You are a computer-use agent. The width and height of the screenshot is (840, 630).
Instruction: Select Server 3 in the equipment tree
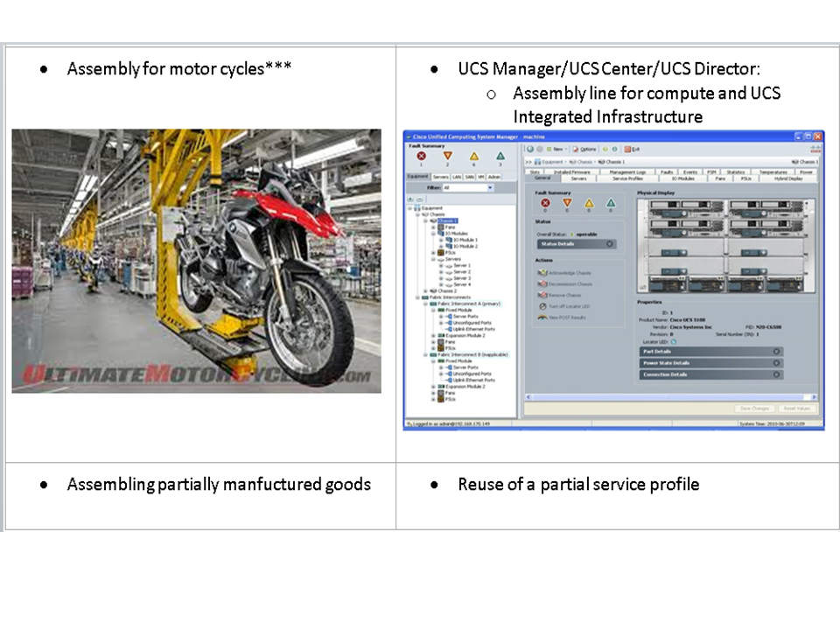coord(462,278)
